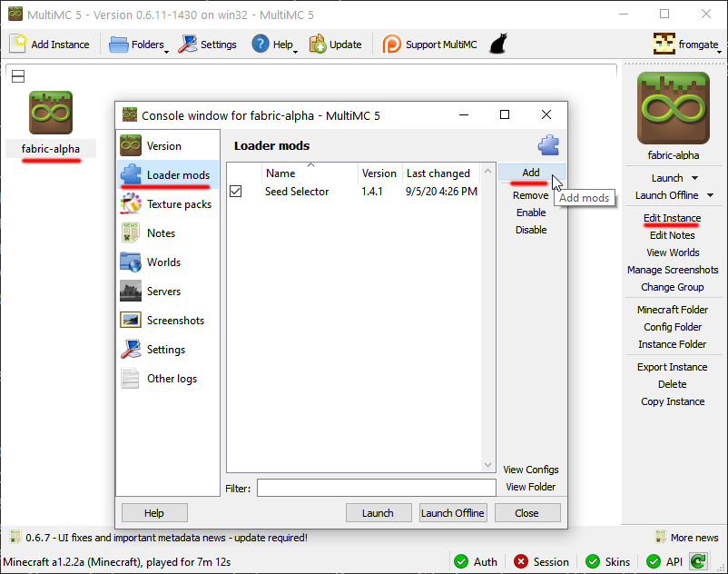The height and width of the screenshot is (574, 728).
Task: Click View Folder in the mods panel
Action: (531, 487)
